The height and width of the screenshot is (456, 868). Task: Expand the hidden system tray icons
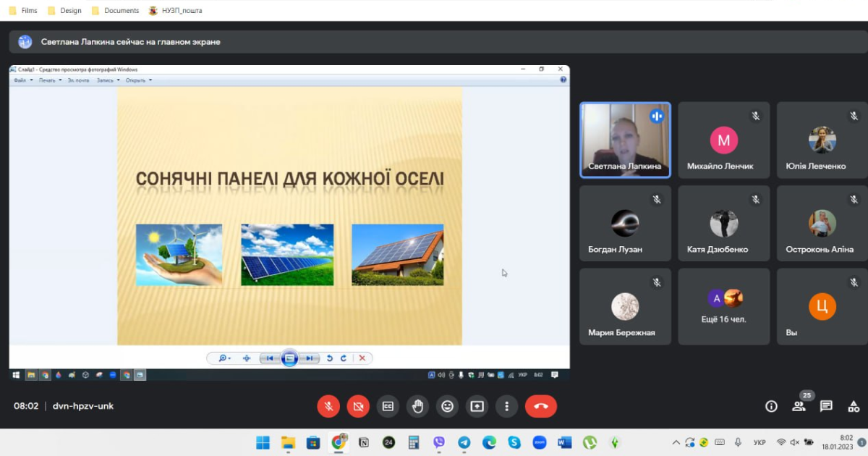pyautogui.click(x=676, y=442)
